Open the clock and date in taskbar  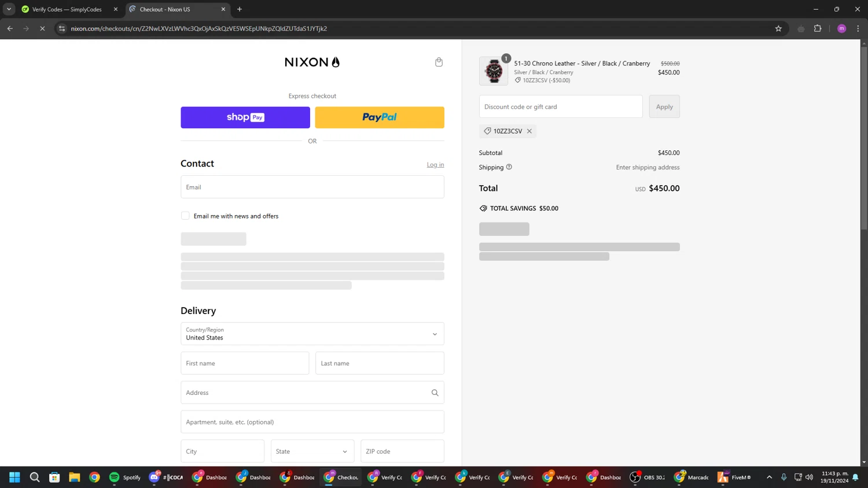tap(834, 477)
